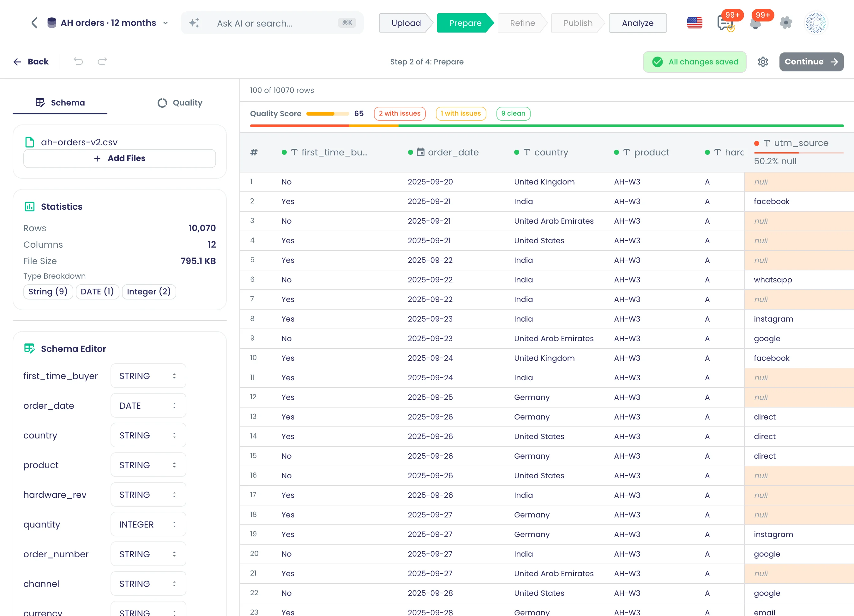Open prepare-step settings gear next to Continue
The width and height of the screenshot is (854, 616).
click(763, 62)
